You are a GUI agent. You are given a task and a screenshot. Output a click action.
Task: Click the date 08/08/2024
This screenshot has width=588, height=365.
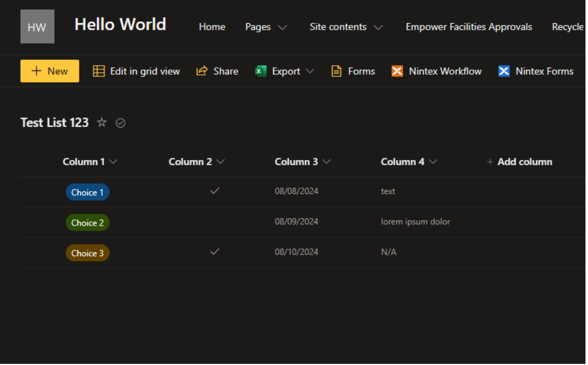click(297, 191)
